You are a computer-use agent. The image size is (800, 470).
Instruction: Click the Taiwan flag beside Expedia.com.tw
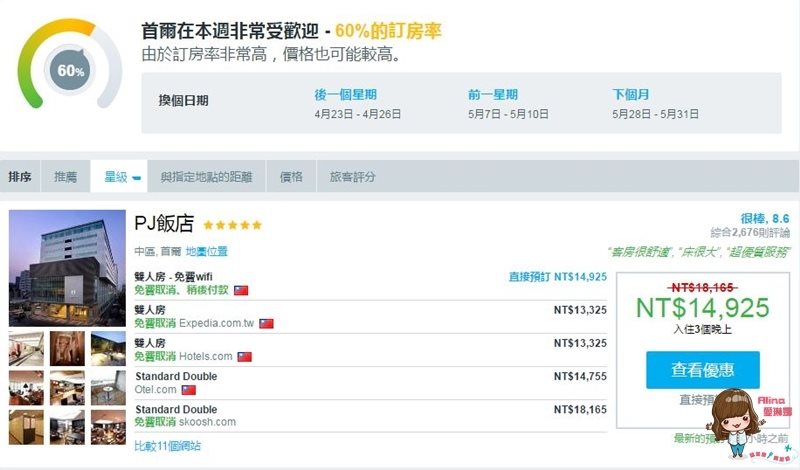pyautogui.click(x=266, y=324)
